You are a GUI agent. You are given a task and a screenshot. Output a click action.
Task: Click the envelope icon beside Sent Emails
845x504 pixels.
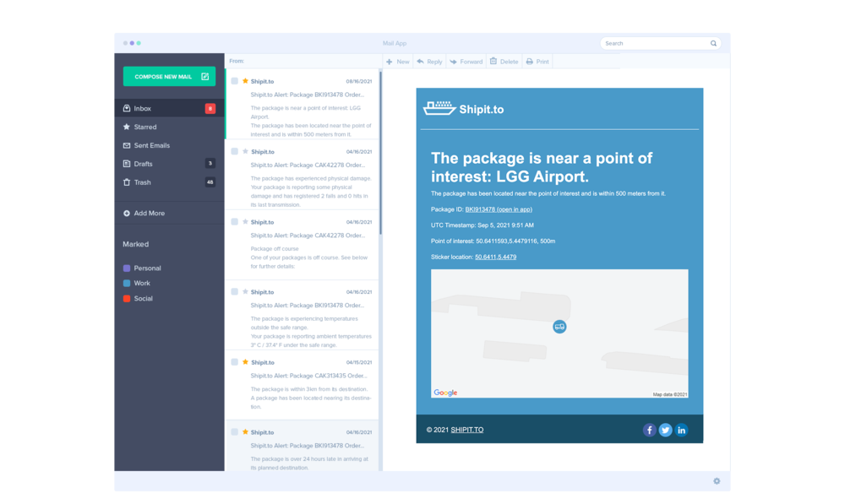(x=127, y=145)
